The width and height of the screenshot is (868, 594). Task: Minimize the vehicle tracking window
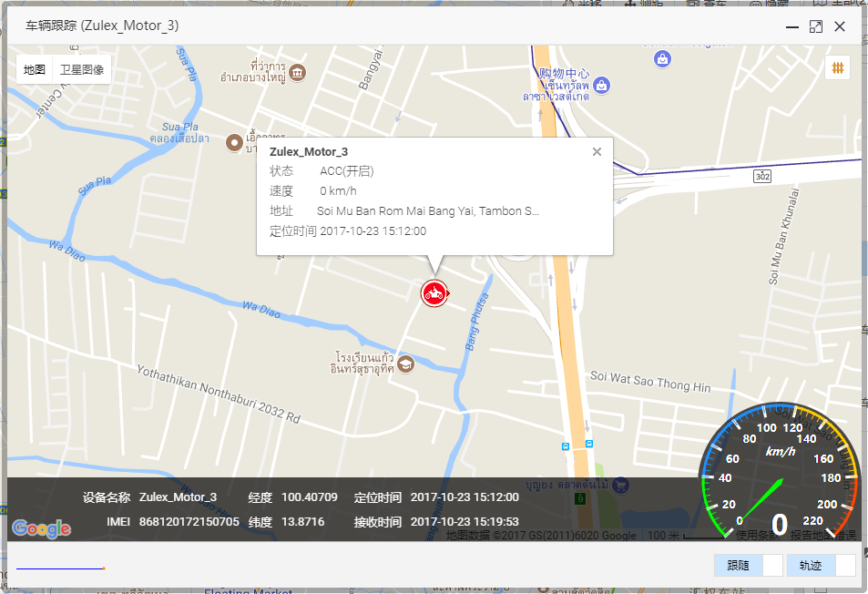[x=792, y=26]
